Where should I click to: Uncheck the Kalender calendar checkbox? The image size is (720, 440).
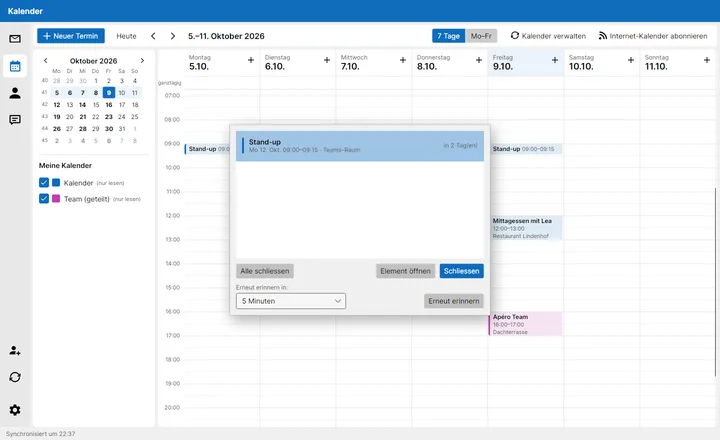click(44, 183)
